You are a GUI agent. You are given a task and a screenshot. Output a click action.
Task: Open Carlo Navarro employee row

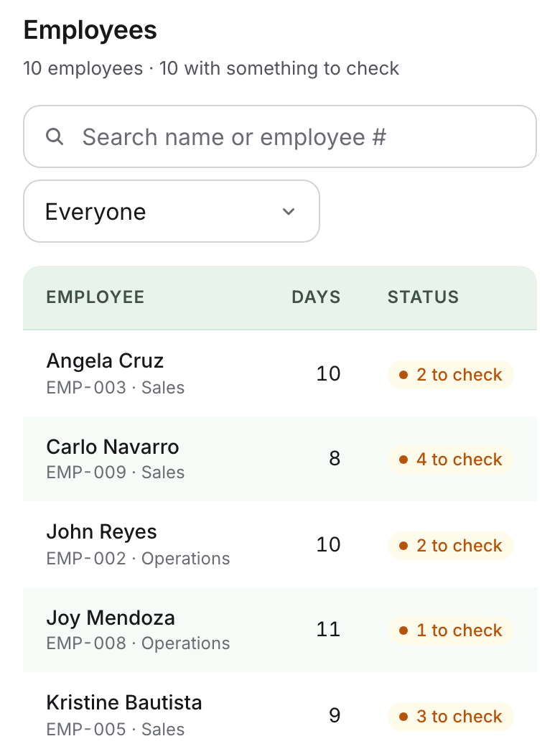click(280, 459)
